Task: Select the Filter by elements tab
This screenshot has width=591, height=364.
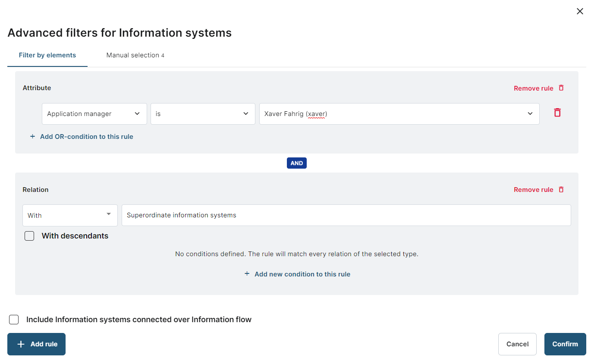Action: pos(47,55)
